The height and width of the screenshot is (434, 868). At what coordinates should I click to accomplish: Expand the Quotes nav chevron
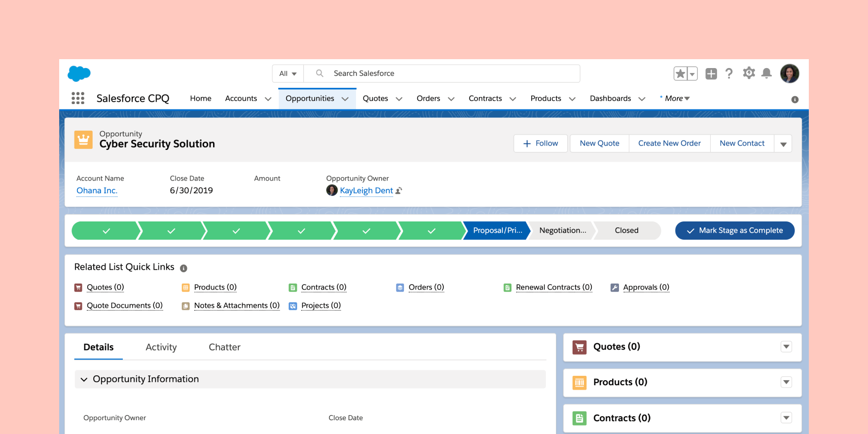(x=399, y=99)
